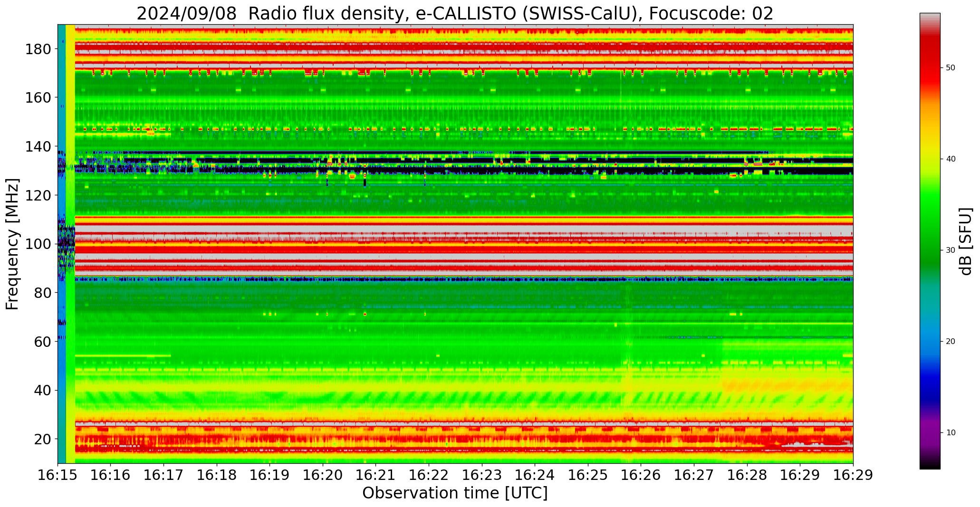The height and width of the screenshot is (507, 980).
Task: Select the 16:15 time tick label
Action: [58, 475]
